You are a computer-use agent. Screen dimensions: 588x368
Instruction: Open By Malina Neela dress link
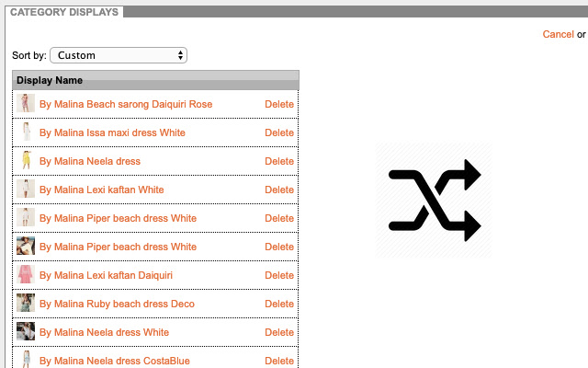(90, 161)
